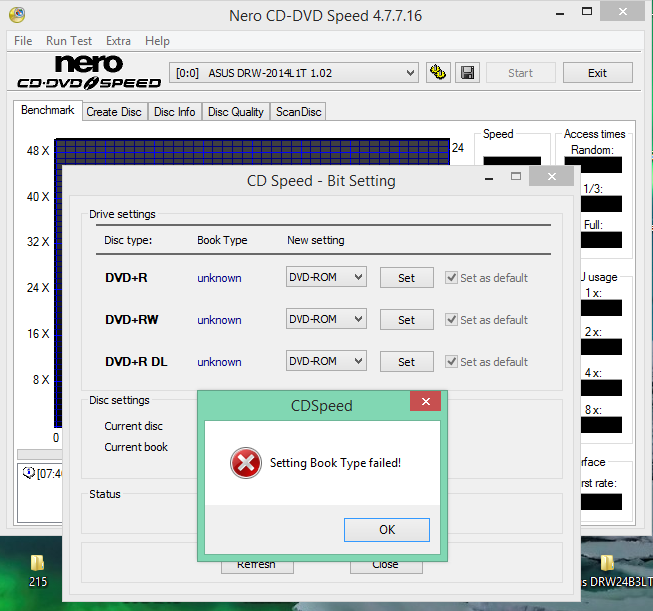Click the Current disc label
Image resolution: width=653 pixels, height=611 pixels.
[x=133, y=426]
